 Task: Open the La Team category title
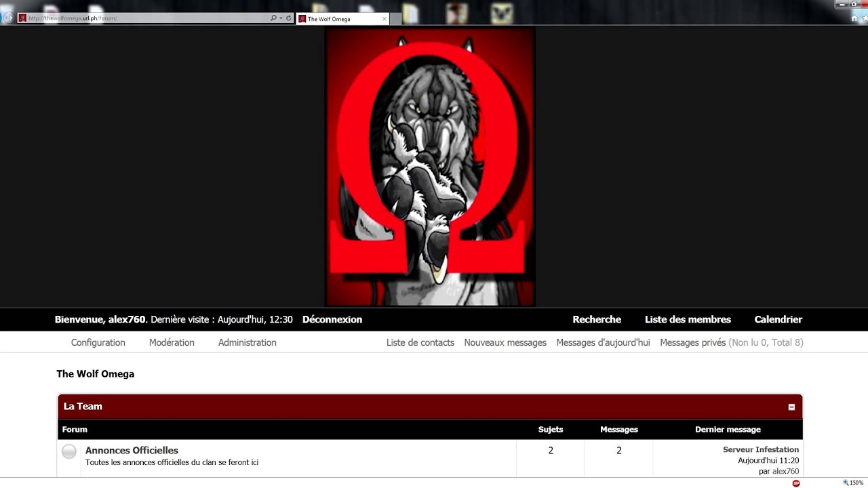tap(83, 407)
